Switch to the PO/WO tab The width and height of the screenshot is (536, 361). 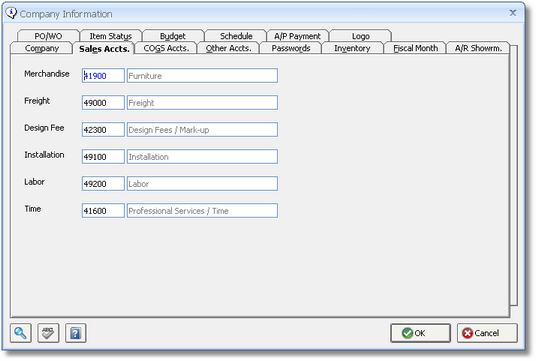48,36
